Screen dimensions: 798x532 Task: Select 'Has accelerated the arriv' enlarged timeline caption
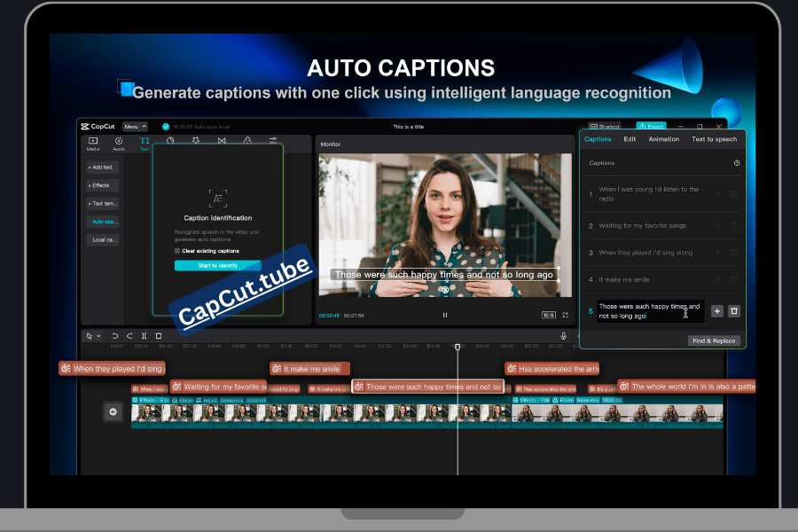click(x=552, y=369)
